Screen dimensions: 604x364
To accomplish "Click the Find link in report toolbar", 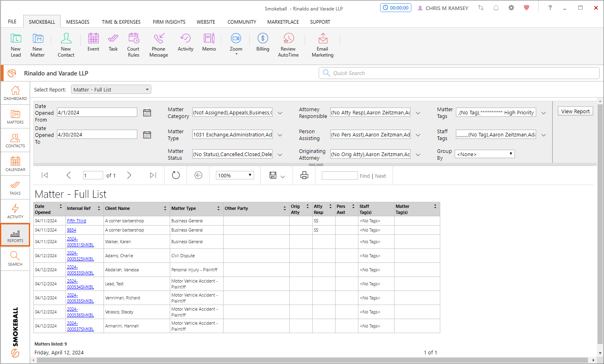I will (x=365, y=176).
